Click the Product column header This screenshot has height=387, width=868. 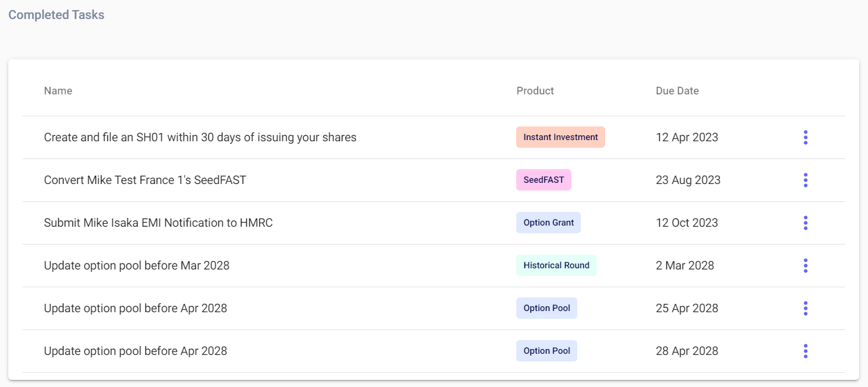pos(535,91)
